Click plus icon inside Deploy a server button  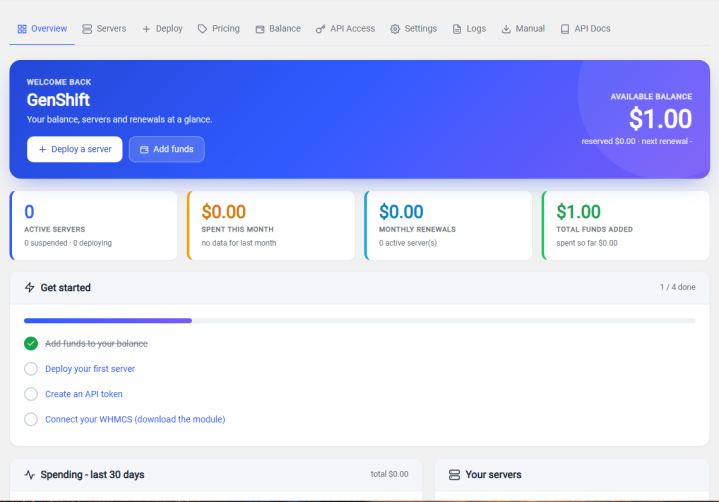[x=42, y=149]
